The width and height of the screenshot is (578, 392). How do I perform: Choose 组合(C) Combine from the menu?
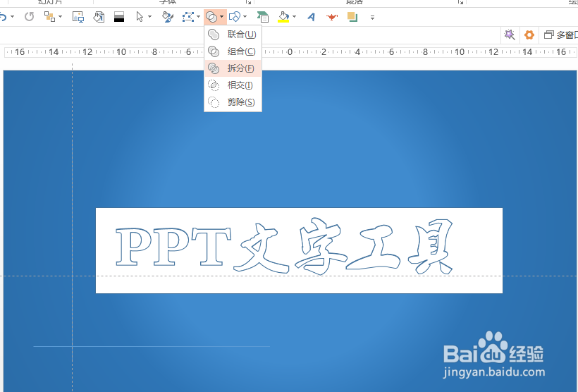click(233, 51)
